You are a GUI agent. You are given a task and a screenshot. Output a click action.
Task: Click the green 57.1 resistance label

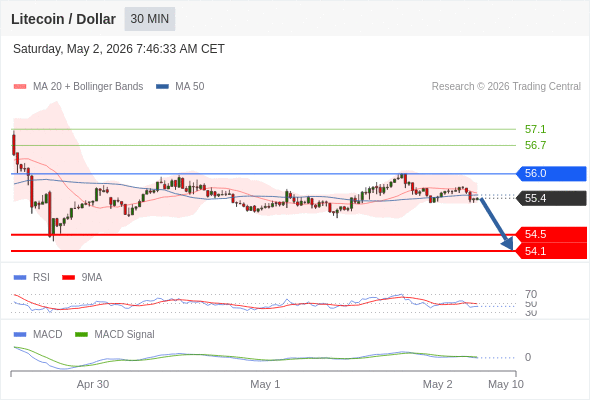tap(535, 129)
